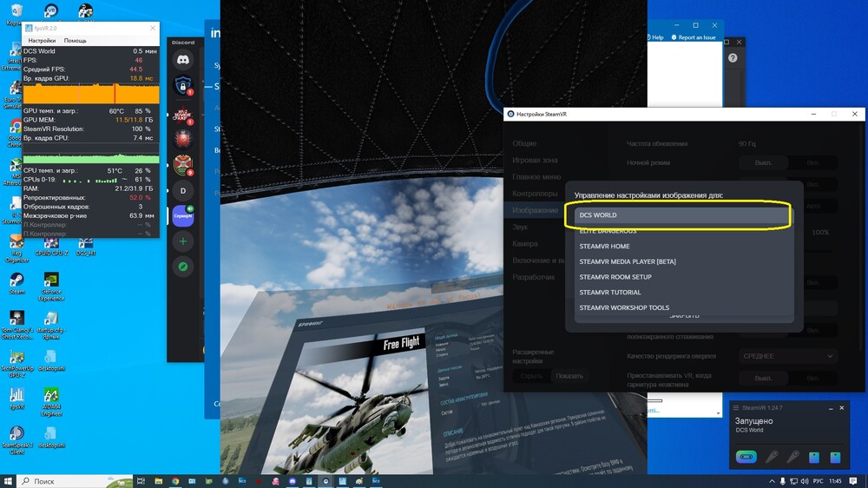The width and height of the screenshot is (868, 488).
Task: Open the Игровая зона settings tab
Action: point(535,160)
